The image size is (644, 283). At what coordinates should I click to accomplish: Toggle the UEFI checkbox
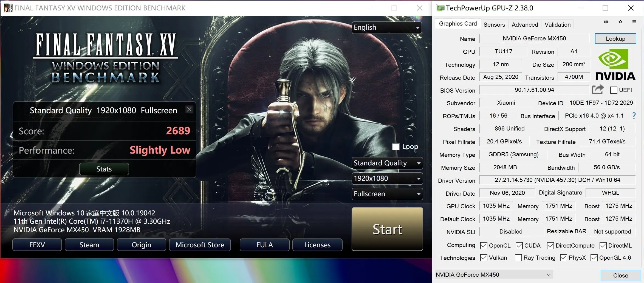tap(614, 90)
